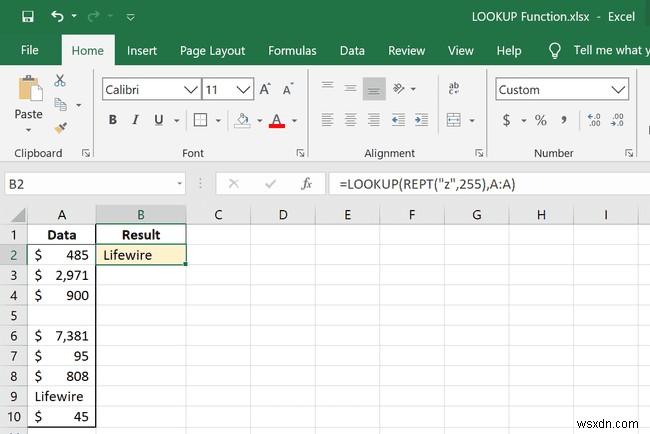Apply red Font Color button
This screenshot has width=650, height=434.
pyautogui.click(x=277, y=120)
